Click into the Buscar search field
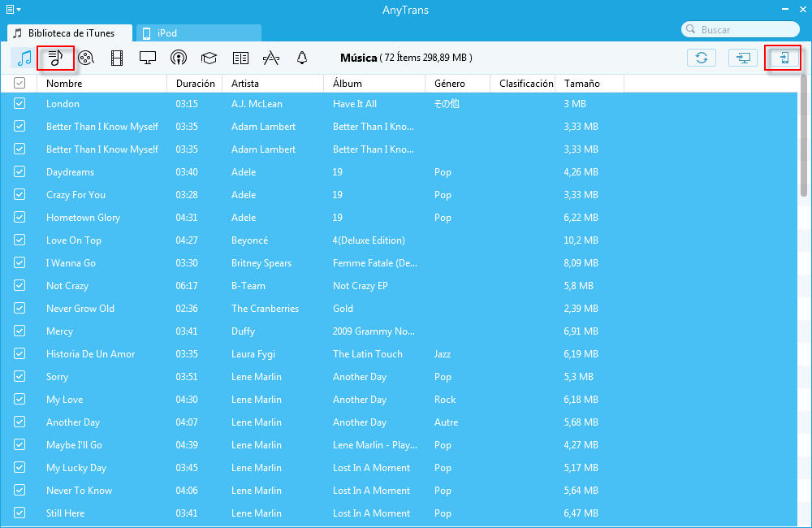 pos(741,29)
